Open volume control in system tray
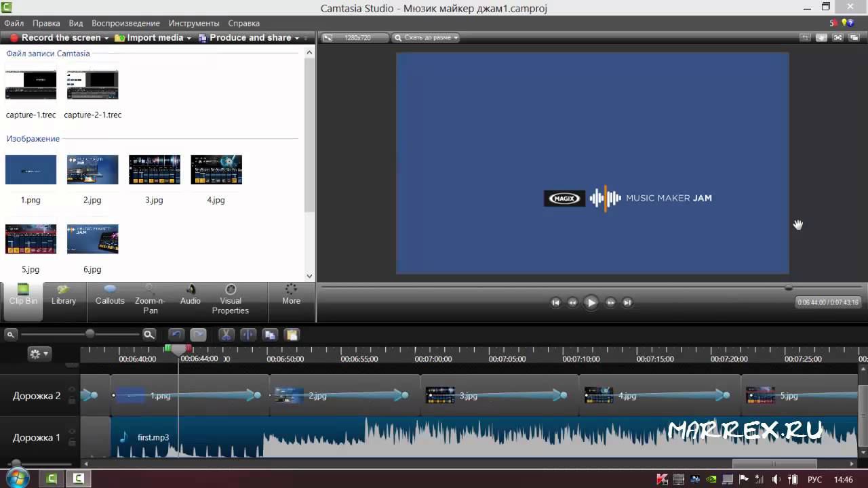 (x=776, y=480)
